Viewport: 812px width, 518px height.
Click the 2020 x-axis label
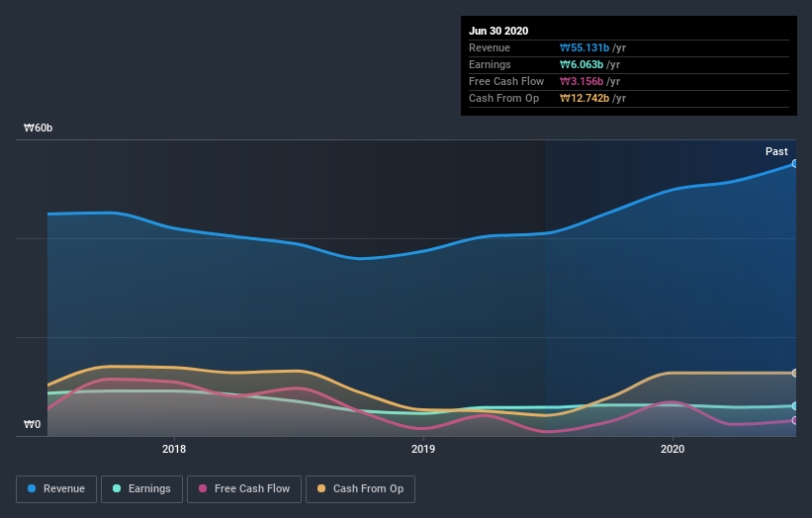point(673,449)
